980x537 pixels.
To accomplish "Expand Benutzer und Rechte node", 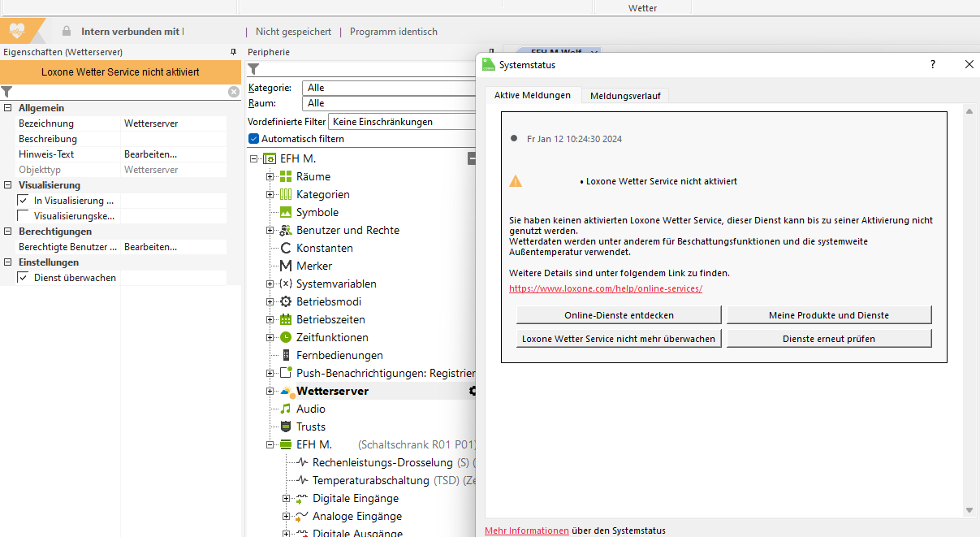I will (270, 230).
